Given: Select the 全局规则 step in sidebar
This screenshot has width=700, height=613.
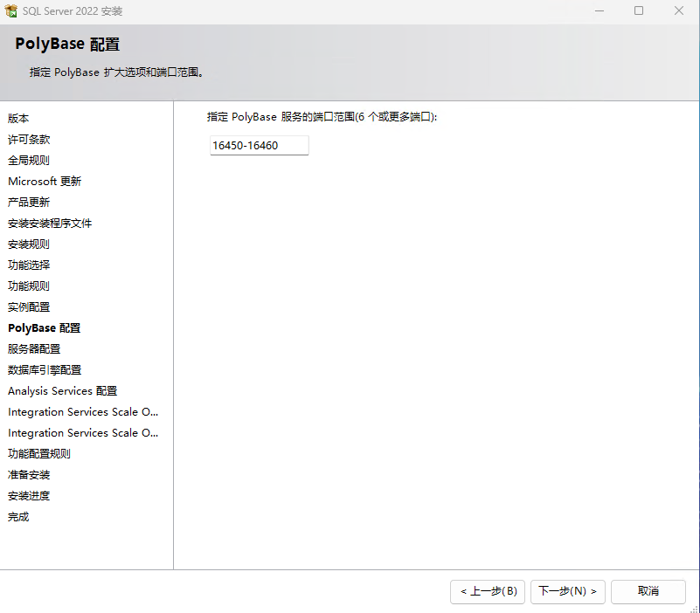Looking at the screenshot, I should tap(29, 161).
